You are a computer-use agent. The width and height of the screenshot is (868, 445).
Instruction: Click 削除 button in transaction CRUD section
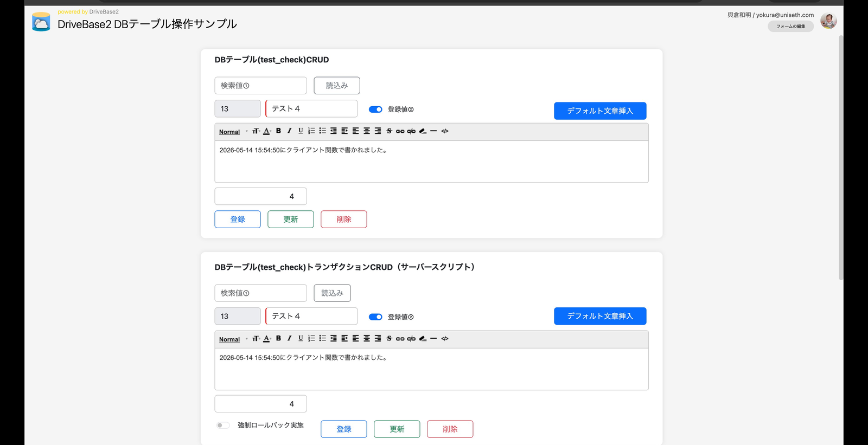(450, 429)
